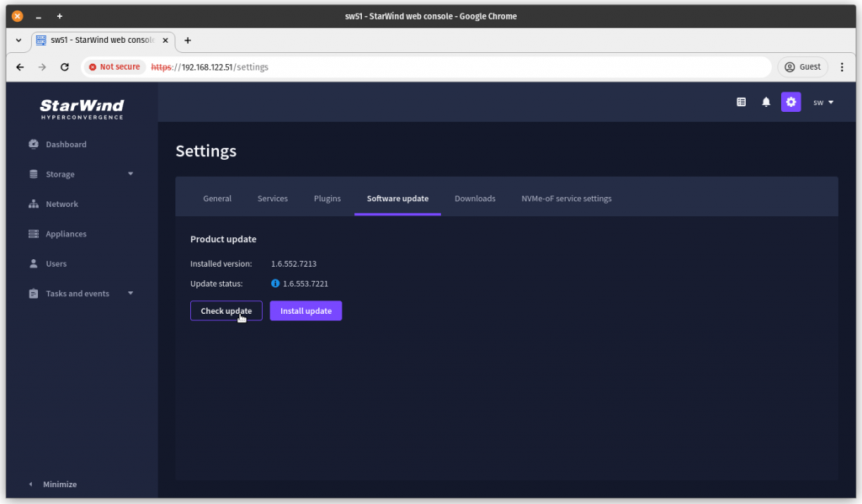Click the Tasks and events clipboard icon

pos(34,294)
